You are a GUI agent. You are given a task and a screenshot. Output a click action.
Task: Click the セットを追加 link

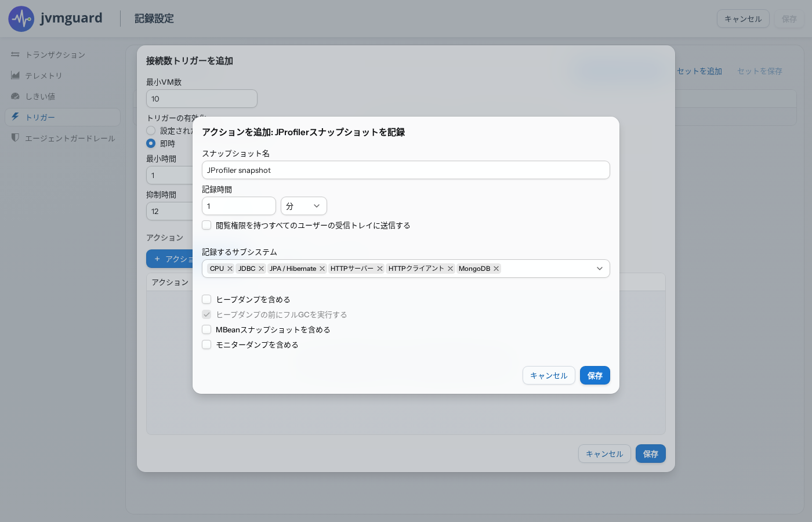[699, 71]
